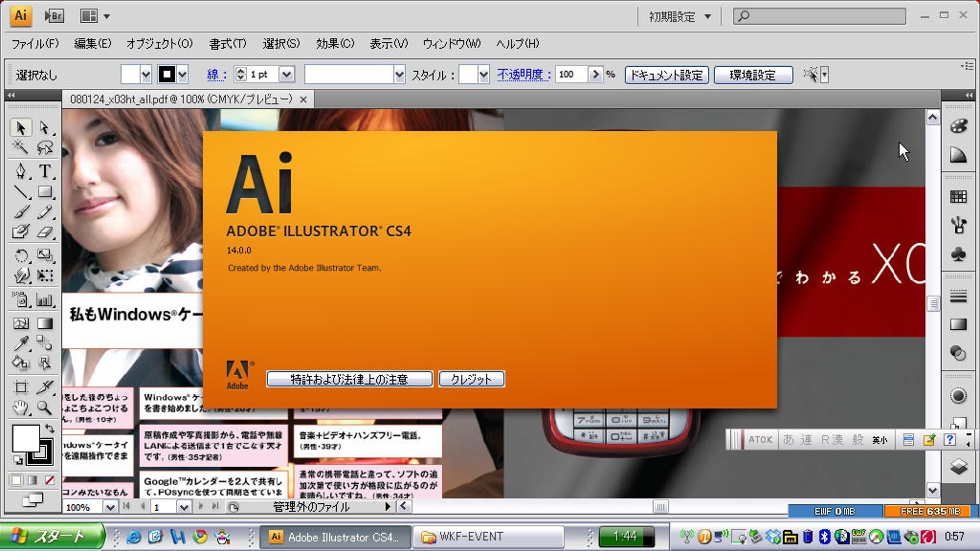The width and height of the screenshot is (980, 551).
Task: Select the Gradient tool
Action: click(44, 323)
